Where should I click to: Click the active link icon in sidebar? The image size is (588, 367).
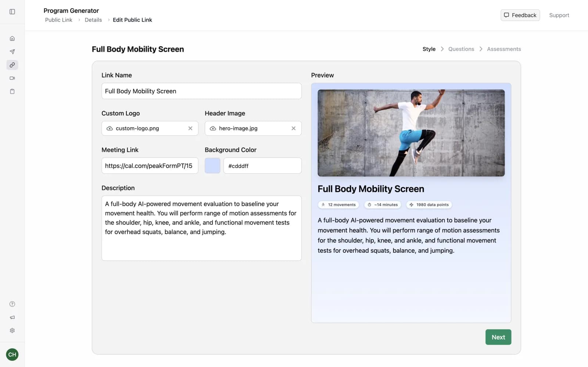point(12,65)
